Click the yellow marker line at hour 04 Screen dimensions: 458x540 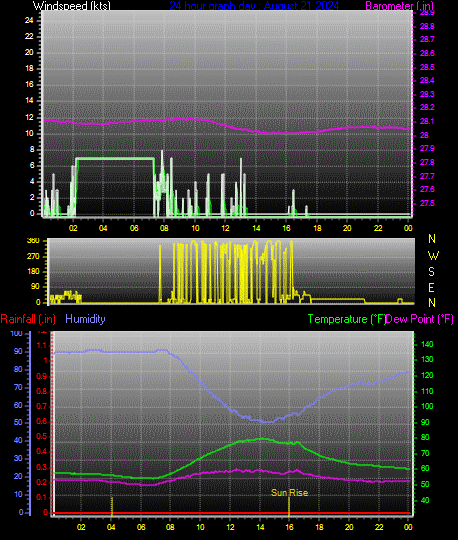click(112, 506)
